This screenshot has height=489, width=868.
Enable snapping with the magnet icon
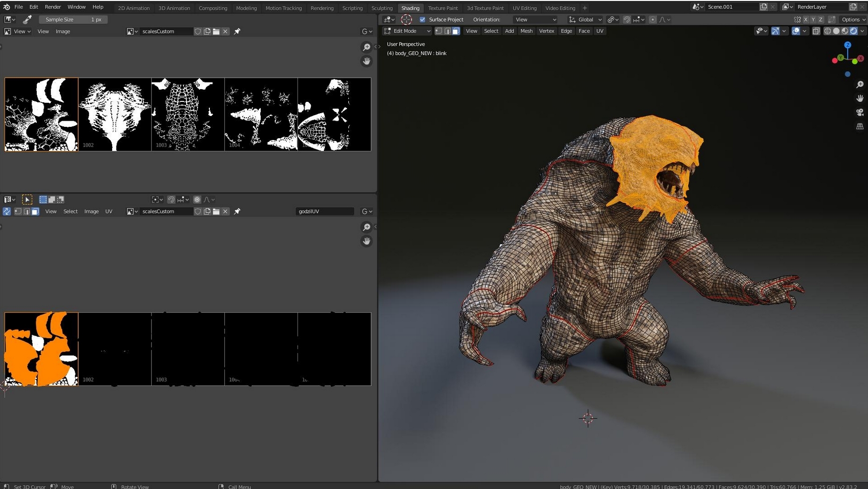click(x=627, y=19)
